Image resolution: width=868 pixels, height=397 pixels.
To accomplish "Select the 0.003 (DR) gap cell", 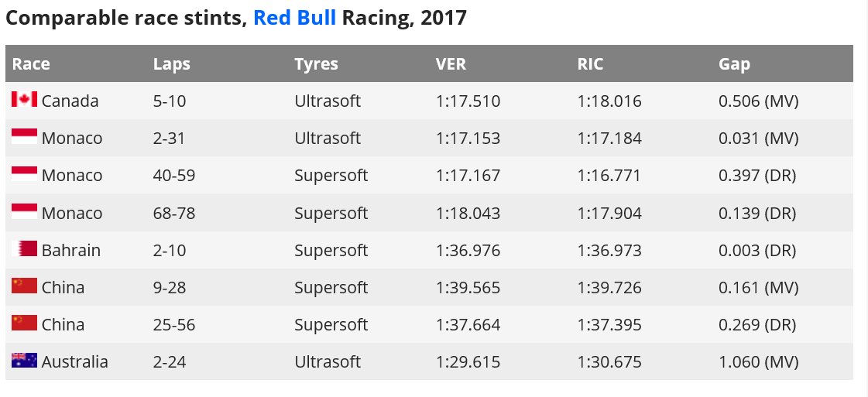I will pos(757,250).
